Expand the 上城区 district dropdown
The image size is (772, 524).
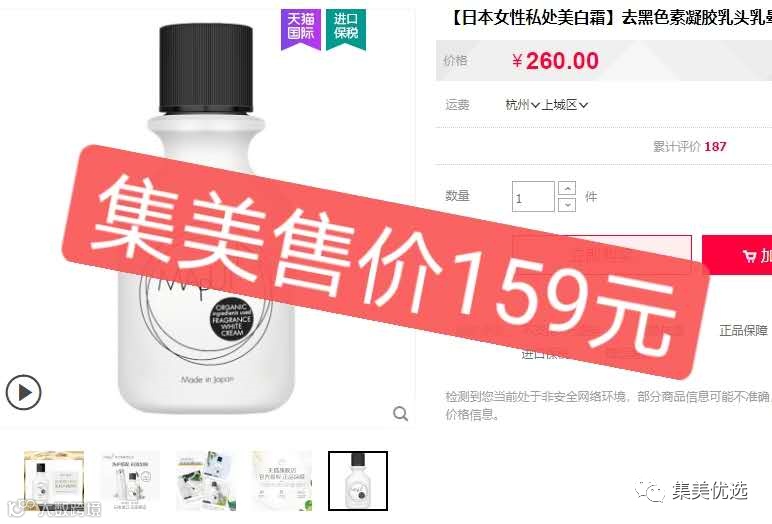pyautogui.click(x=565, y=105)
